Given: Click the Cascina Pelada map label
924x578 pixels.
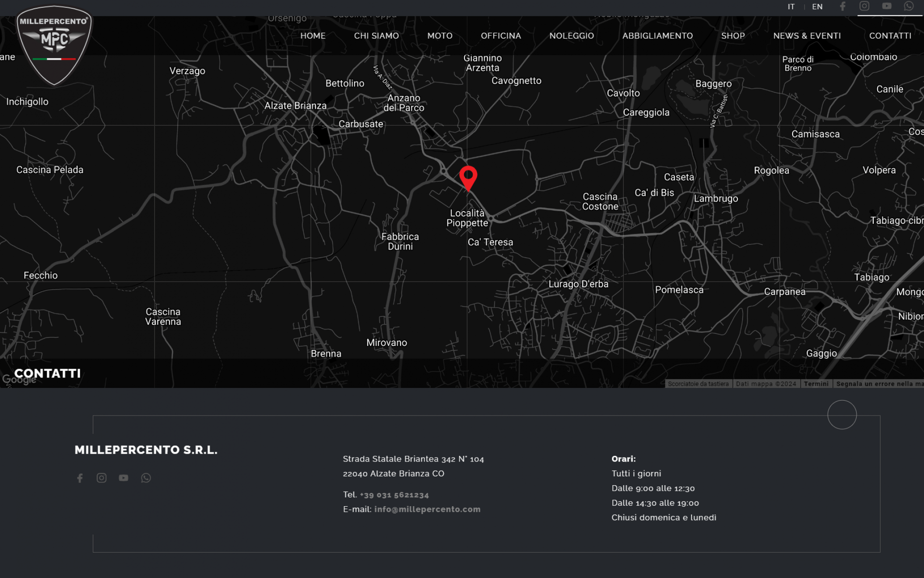Looking at the screenshot, I should [50, 170].
